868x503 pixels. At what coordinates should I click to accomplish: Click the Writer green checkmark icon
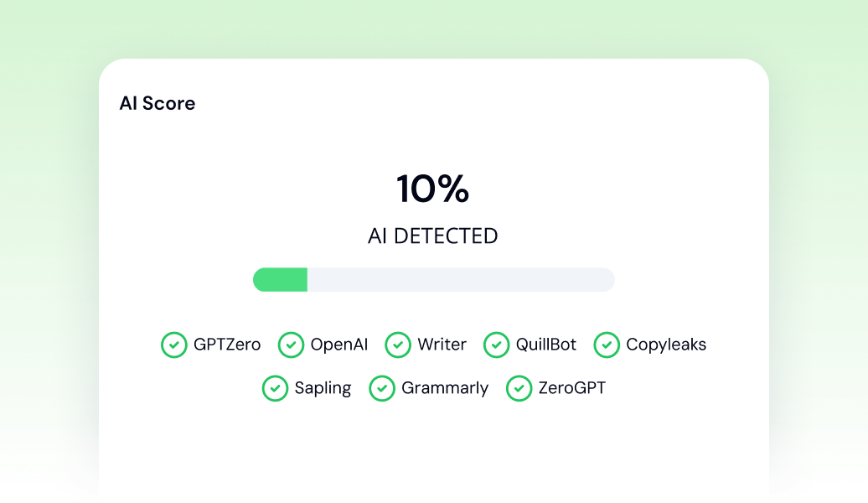398,345
